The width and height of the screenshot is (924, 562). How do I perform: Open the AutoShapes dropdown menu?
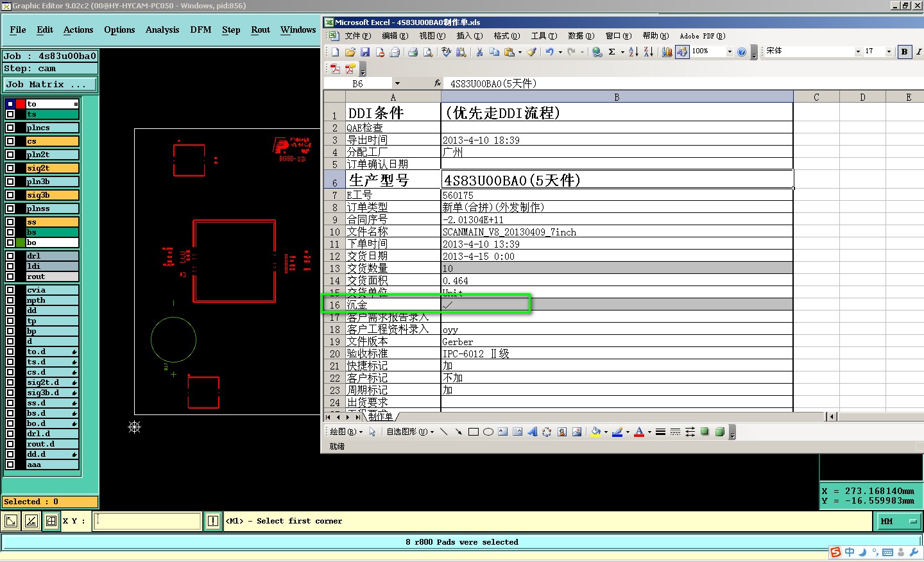coord(410,432)
